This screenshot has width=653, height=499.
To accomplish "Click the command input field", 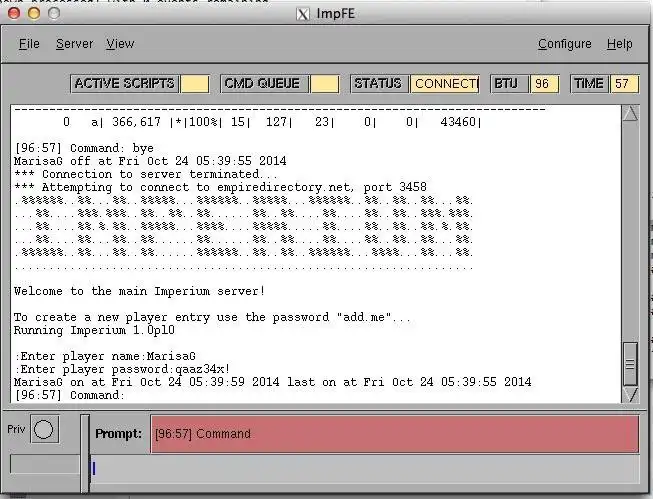I will pos(365,469).
